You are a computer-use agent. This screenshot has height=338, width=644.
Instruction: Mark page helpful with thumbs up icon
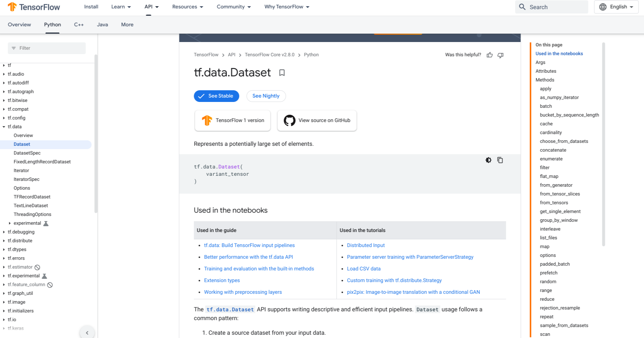pos(490,55)
